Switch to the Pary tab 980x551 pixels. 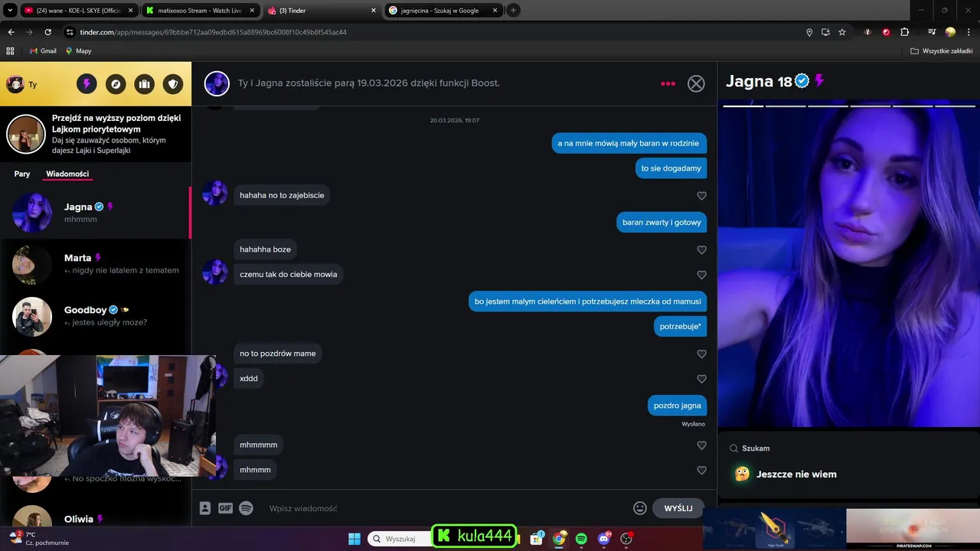pos(22,174)
